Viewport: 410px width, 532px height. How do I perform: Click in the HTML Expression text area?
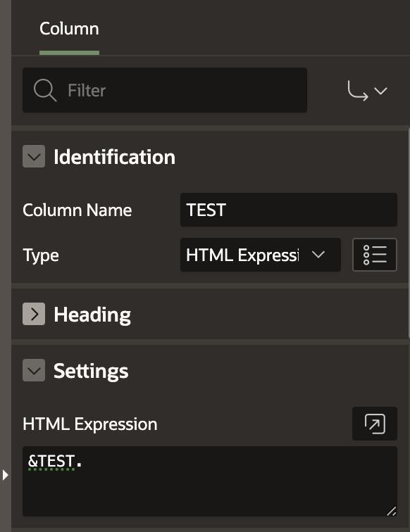[210, 481]
